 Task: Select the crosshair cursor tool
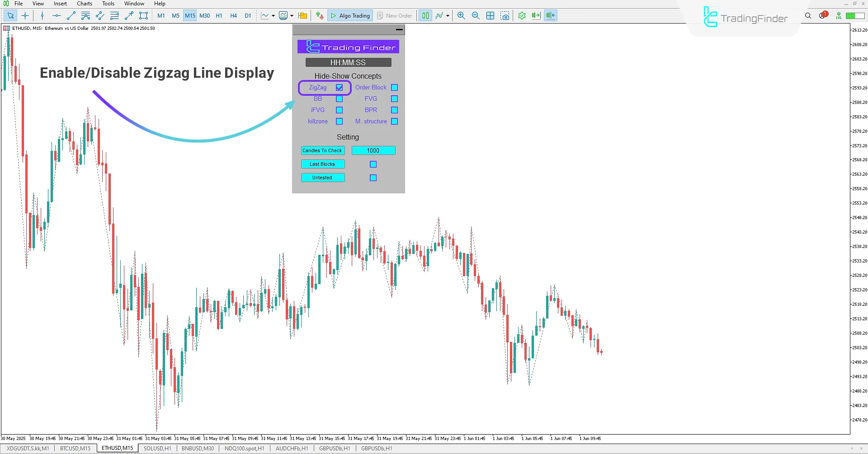click(25, 16)
